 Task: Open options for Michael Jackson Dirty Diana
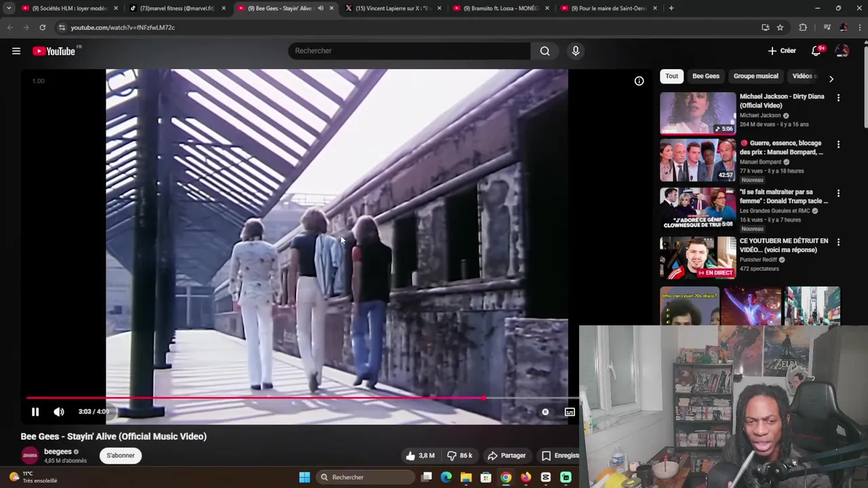838,98
